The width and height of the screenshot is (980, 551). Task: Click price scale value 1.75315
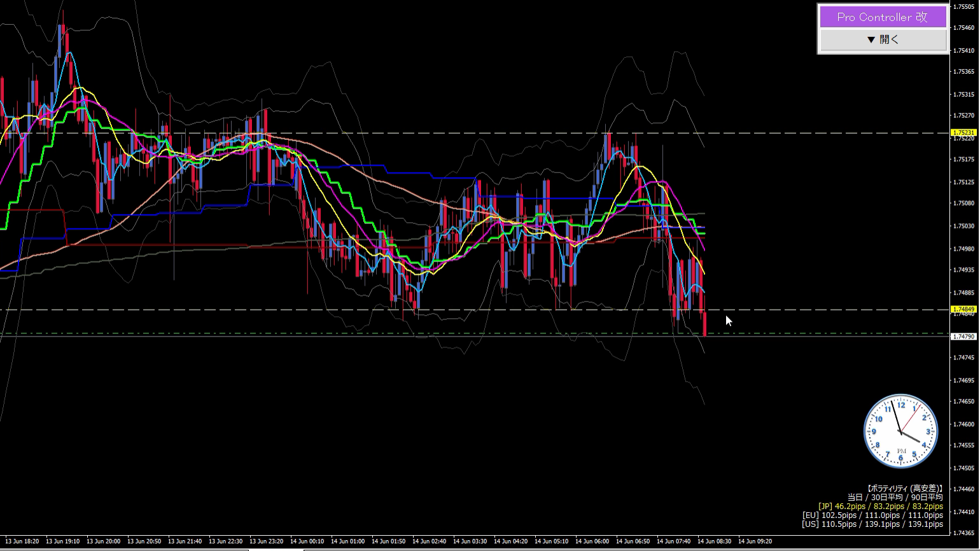pos(965,95)
